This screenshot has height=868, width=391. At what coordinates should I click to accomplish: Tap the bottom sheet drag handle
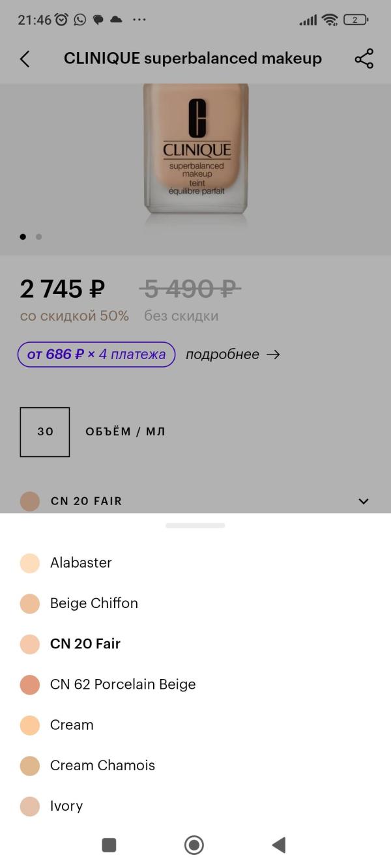(195, 525)
